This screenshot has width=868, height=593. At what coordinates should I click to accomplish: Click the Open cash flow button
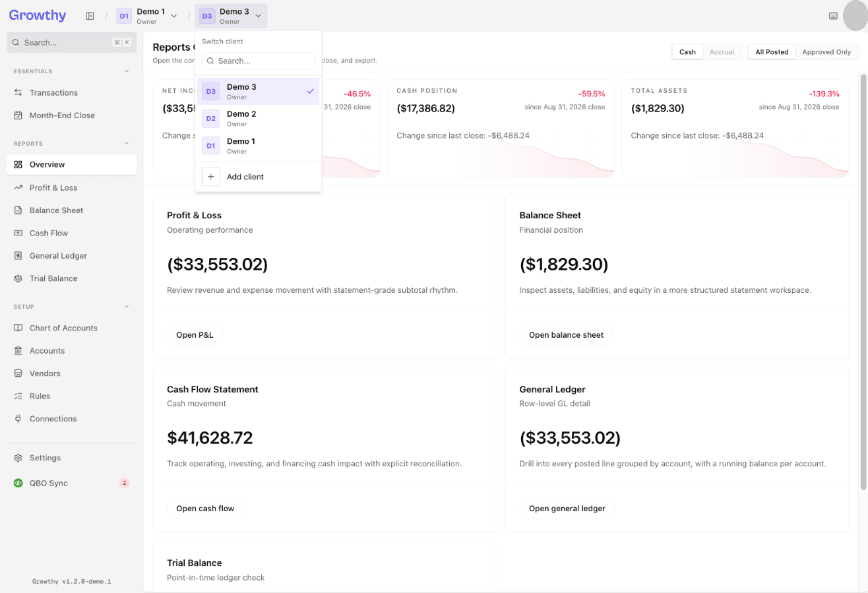click(x=205, y=509)
